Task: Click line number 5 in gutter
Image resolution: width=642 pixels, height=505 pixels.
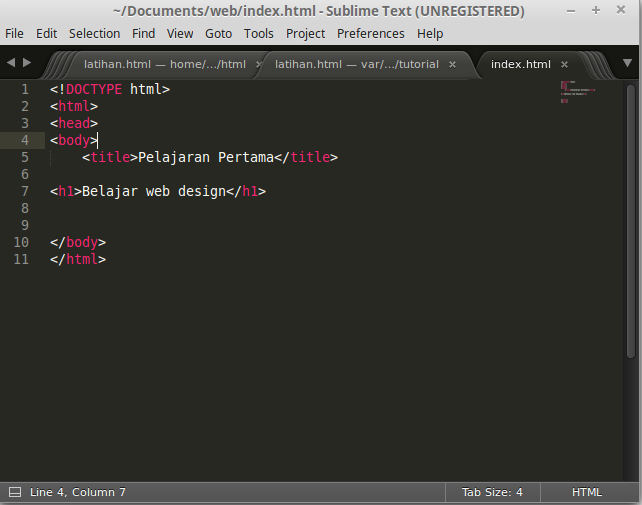Action: coord(25,157)
